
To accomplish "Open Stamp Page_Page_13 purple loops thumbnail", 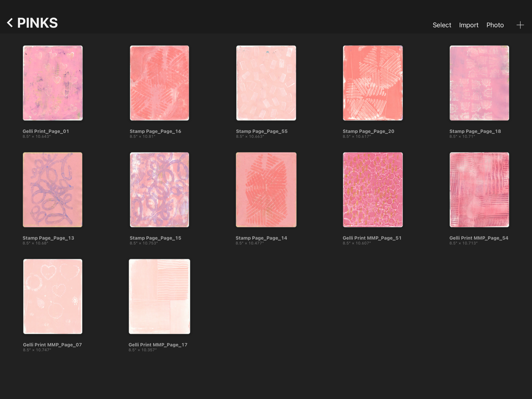I will click(x=53, y=190).
